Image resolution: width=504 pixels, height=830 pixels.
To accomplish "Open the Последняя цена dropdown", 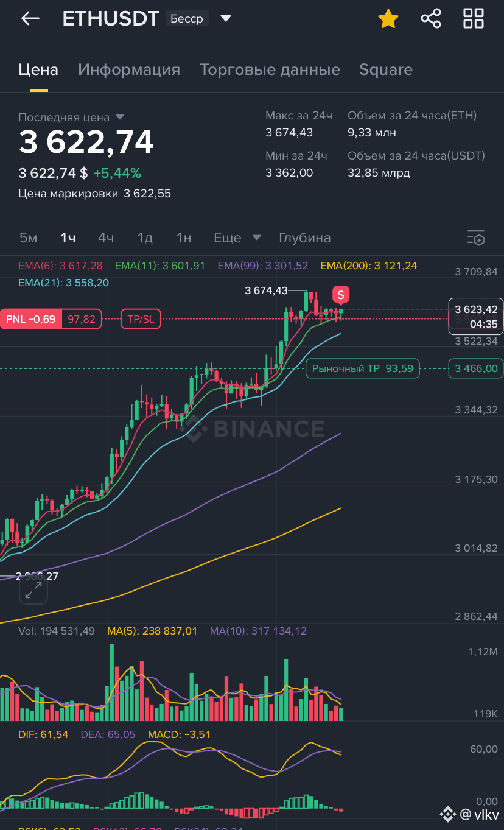I will (119, 117).
